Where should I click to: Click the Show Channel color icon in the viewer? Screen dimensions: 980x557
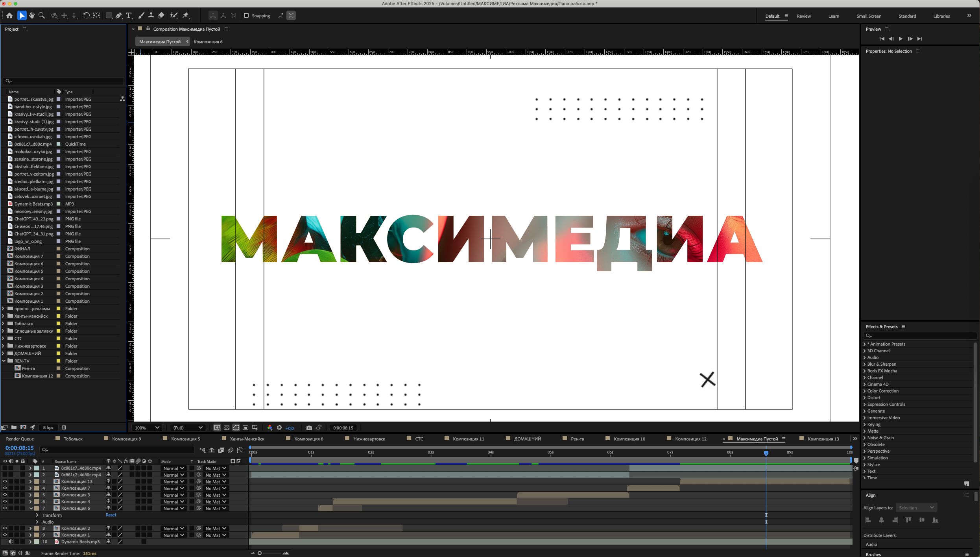[269, 427]
